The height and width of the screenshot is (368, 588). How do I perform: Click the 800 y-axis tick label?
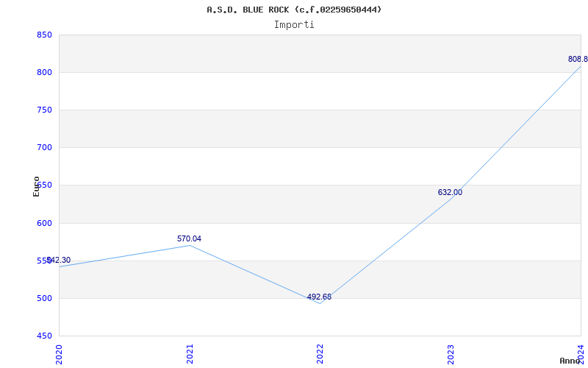(44, 72)
